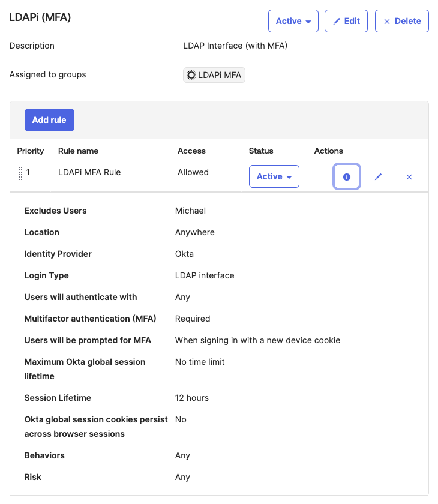This screenshot has width=438, height=504.
Task: Click the pencil icon inside the Edit button
Action: 337,22
